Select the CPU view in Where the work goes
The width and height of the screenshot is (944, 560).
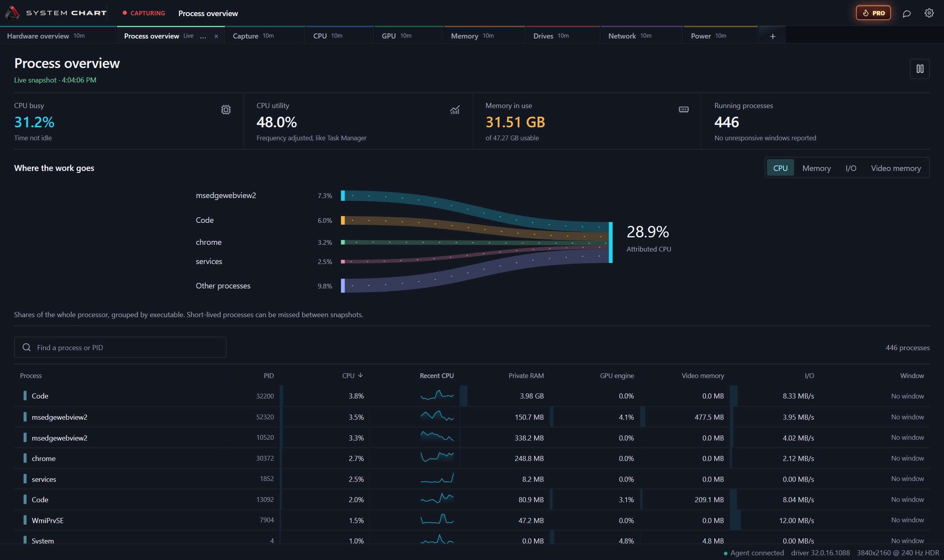(x=780, y=168)
